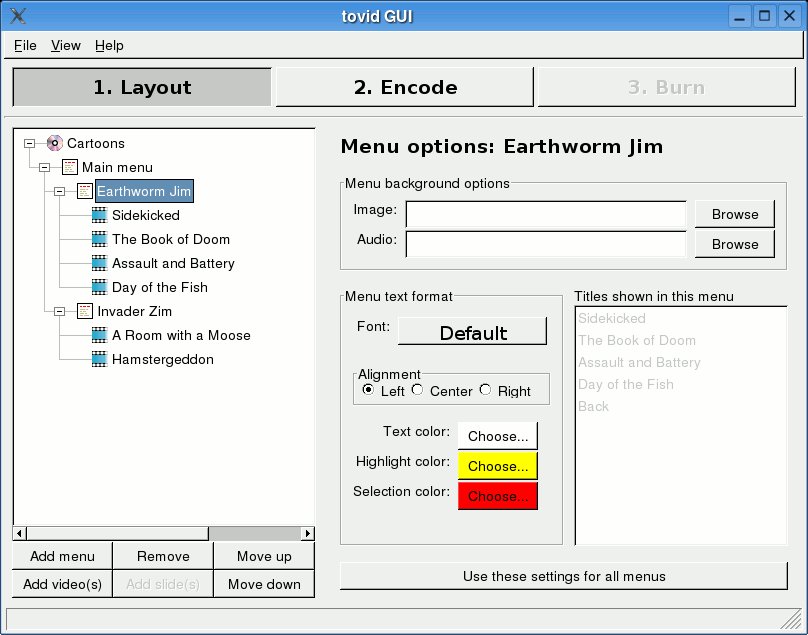Select Assault and Battery tree row
Screen dimensions: 808x635
[173, 263]
